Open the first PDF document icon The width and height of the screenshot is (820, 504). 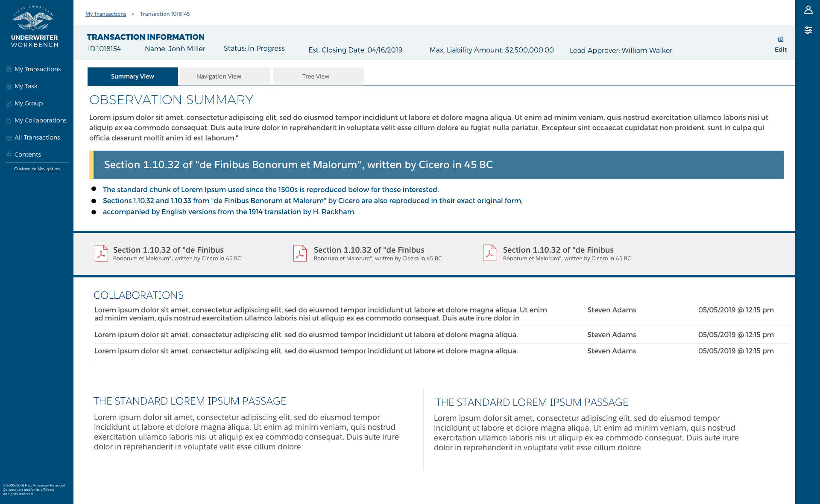(101, 253)
